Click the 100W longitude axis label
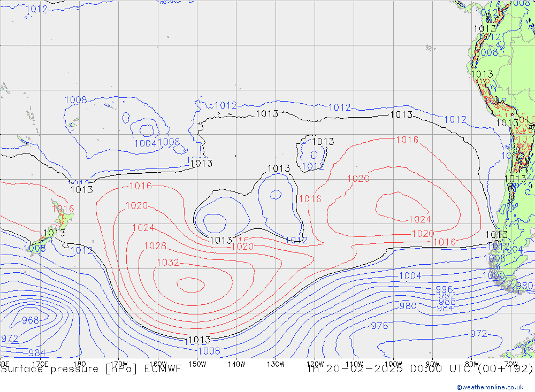 point(393,364)
